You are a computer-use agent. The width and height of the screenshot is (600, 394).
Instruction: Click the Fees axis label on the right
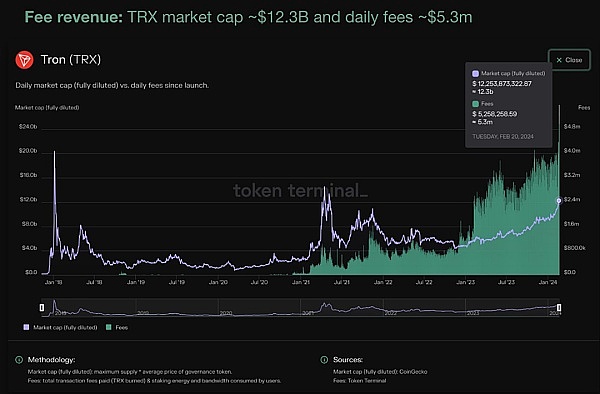click(584, 107)
